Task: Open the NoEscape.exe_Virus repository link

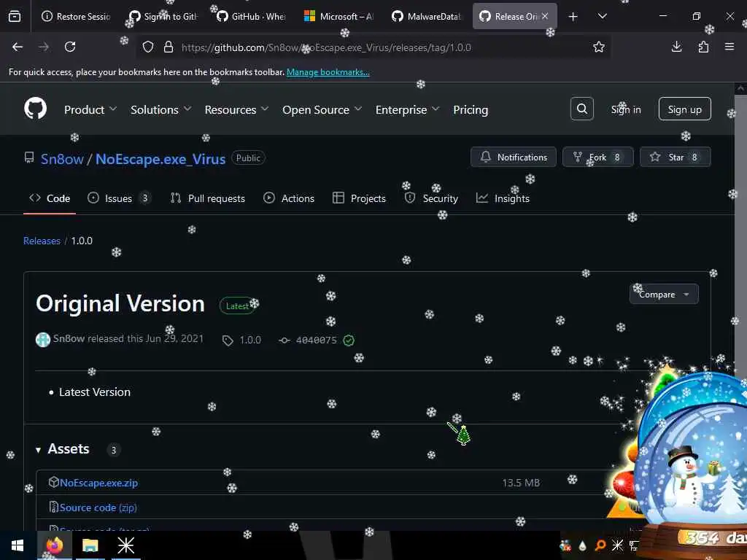Action: click(160, 158)
